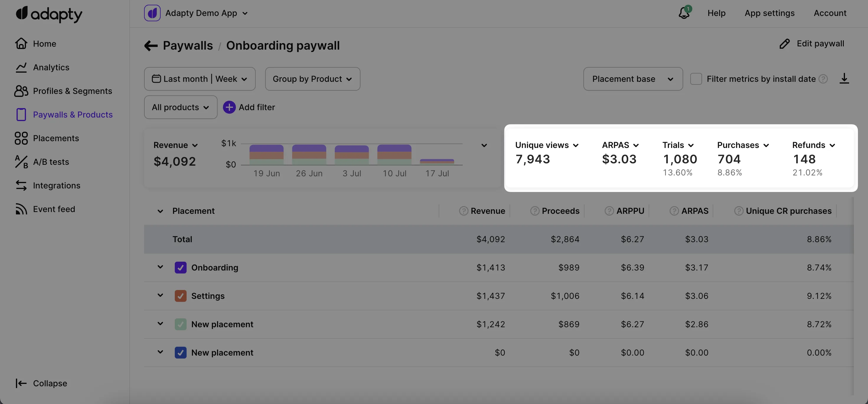Open the Last month Week date dropdown
The width and height of the screenshot is (868, 404).
(200, 79)
